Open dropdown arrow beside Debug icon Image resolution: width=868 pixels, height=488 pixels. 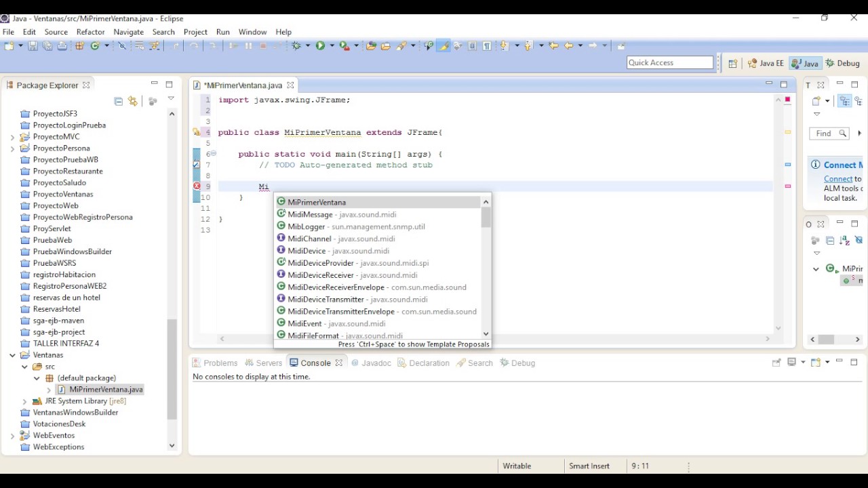[307, 45]
